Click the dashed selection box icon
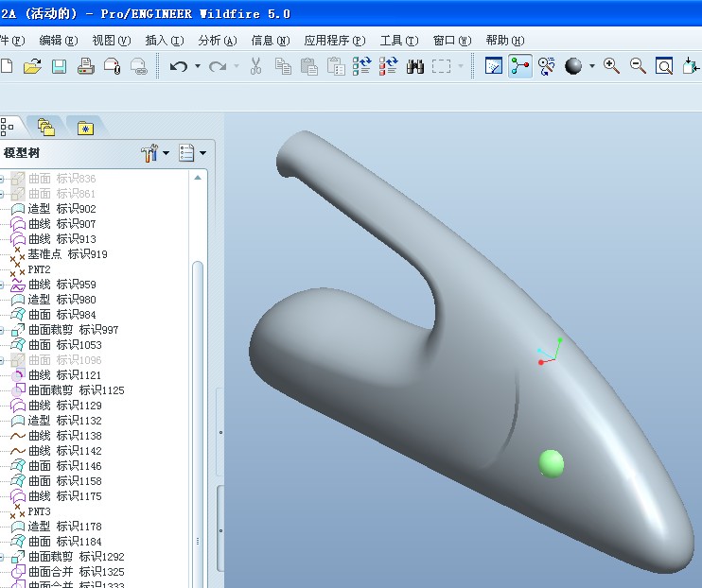 point(442,67)
